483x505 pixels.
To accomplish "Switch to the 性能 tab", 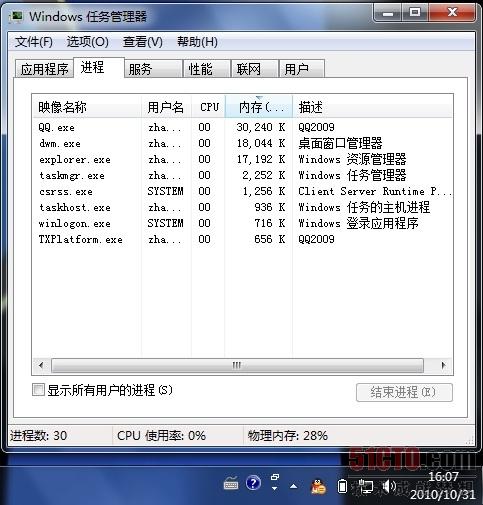I will (x=207, y=69).
